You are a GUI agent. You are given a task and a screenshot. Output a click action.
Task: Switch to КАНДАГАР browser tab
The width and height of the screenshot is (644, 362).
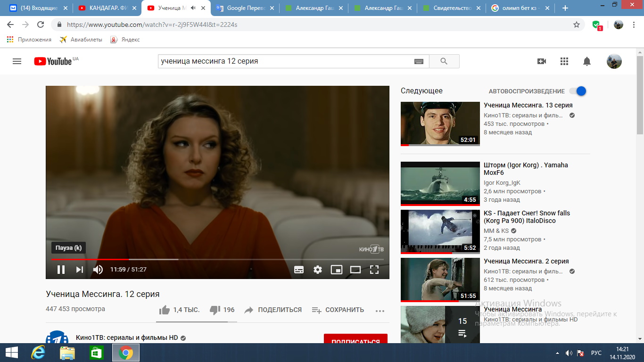[107, 8]
